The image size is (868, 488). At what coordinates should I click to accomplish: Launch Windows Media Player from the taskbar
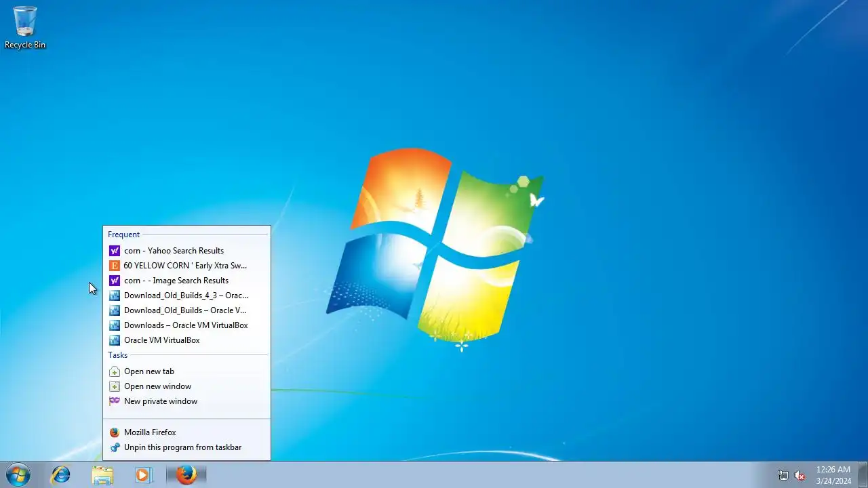coord(143,475)
